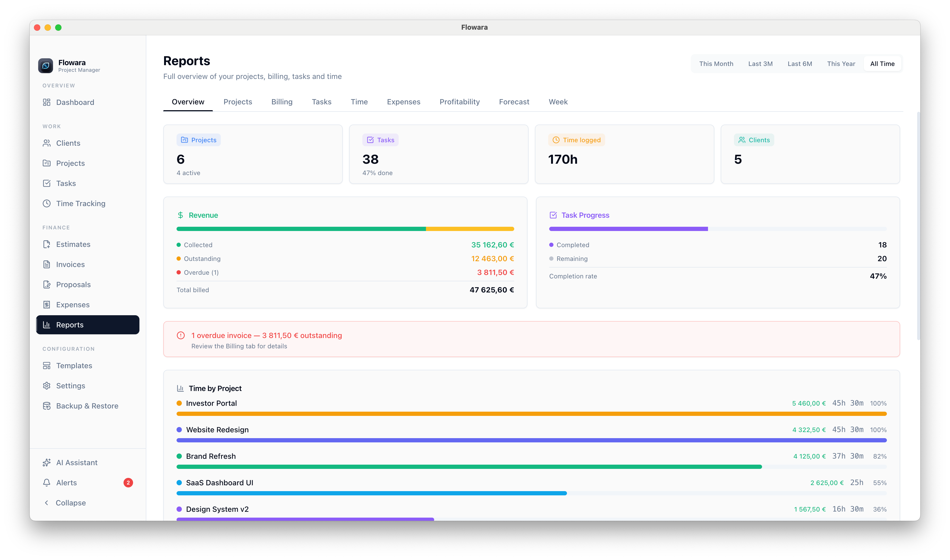Viewport: 950px width, 560px height.
Task: Click the Clients people icon in sidebar
Action: coord(46,143)
